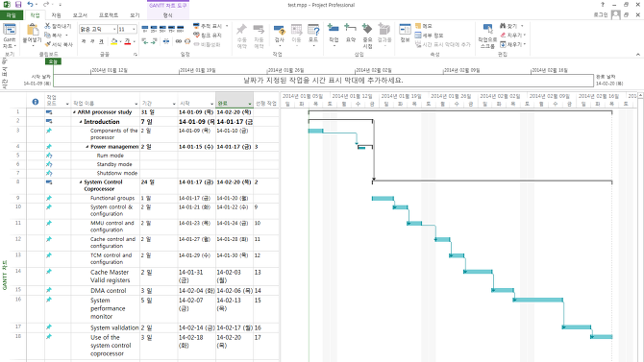This screenshot has width=644, height=362.
Task: Save the project with floppy icon
Action: [18, 5]
